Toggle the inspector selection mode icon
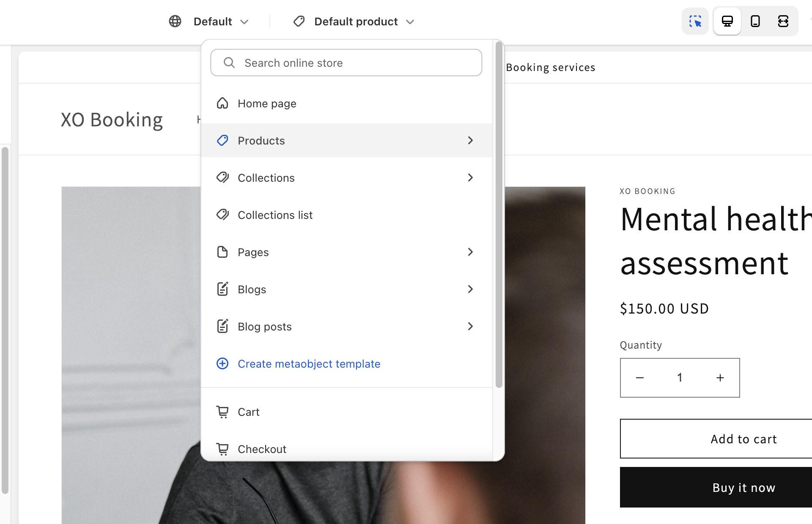This screenshot has width=812, height=524. [695, 21]
